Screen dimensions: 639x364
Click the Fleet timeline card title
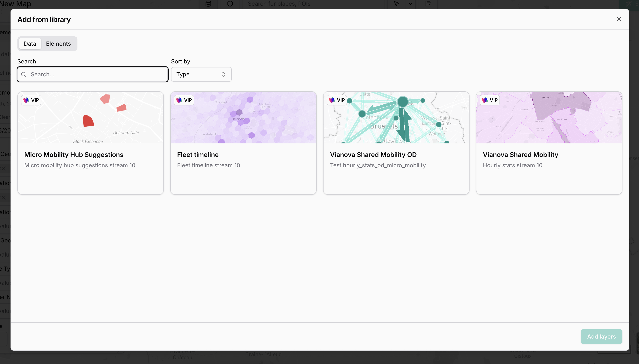[198, 155]
